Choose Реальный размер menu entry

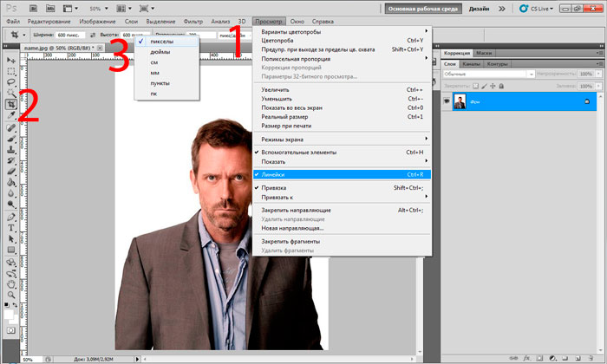[x=342, y=117]
